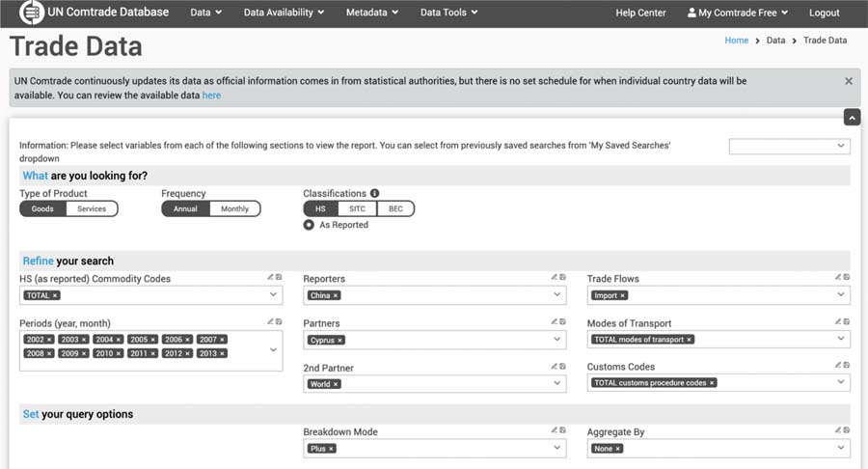This screenshot has width=868, height=469.
Task: Clear Aggregate By with eraser icon
Action: (838, 429)
